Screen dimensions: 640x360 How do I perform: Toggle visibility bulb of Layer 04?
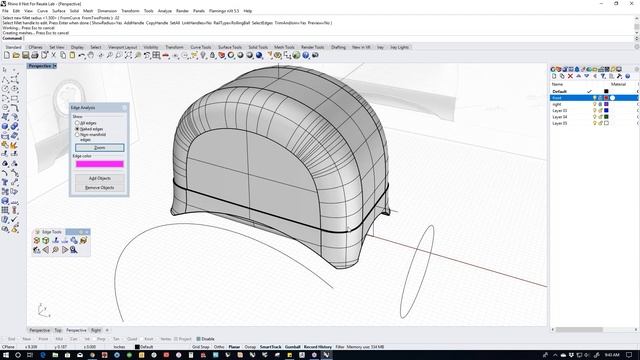pyautogui.click(x=594, y=117)
